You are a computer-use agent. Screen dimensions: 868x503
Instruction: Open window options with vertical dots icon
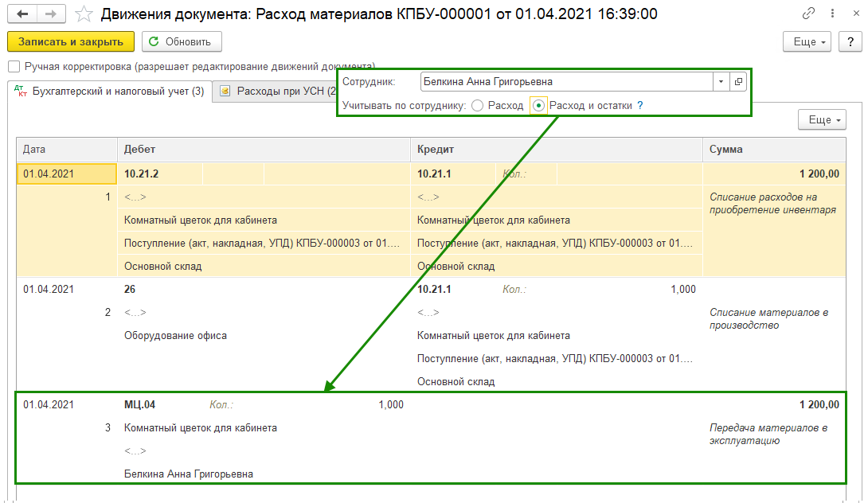pyautogui.click(x=830, y=14)
